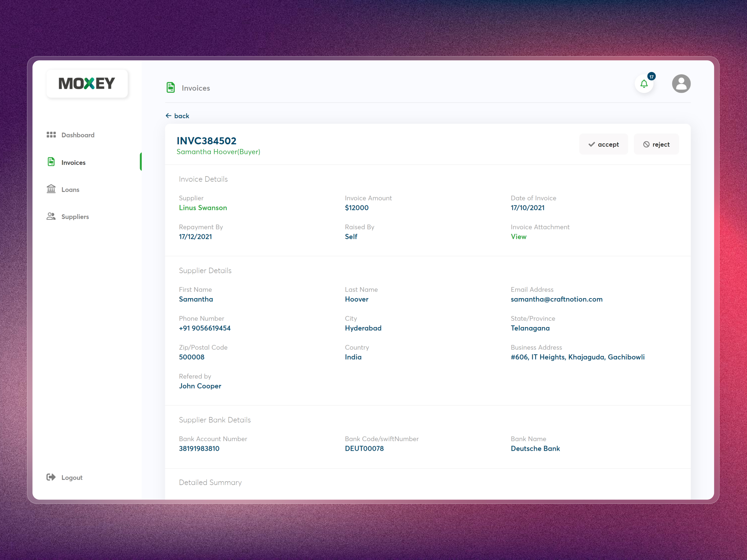Select the invoice title INVC384502

pyautogui.click(x=206, y=141)
